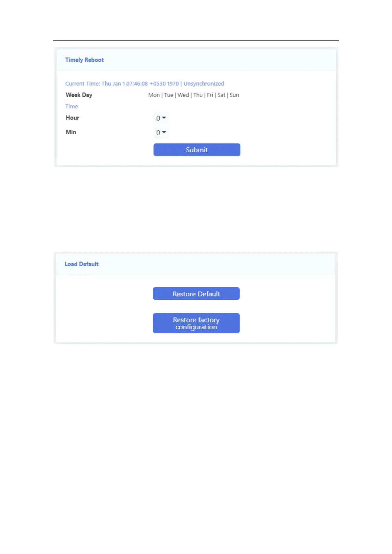Click the Unsynchronized status text
The width and height of the screenshot is (392, 554).
point(204,84)
